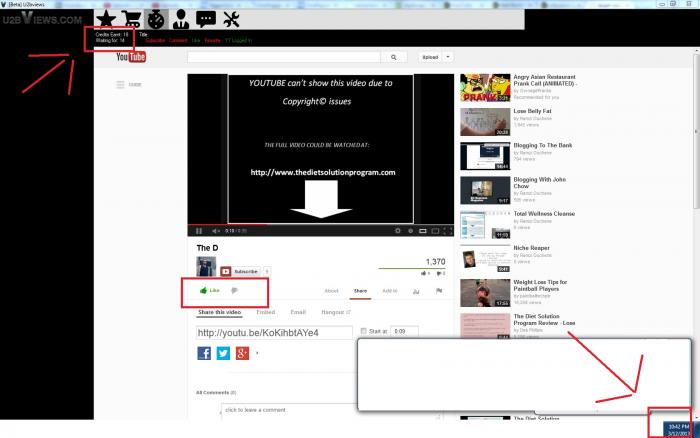Open the About tab

pyautogui.click(x=331, y=291)
